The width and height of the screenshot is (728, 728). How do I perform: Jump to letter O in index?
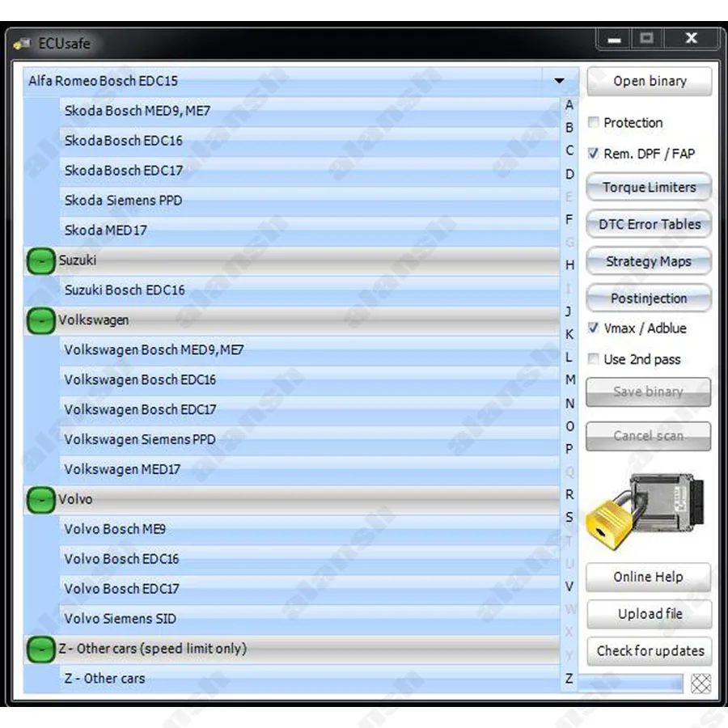569,426
